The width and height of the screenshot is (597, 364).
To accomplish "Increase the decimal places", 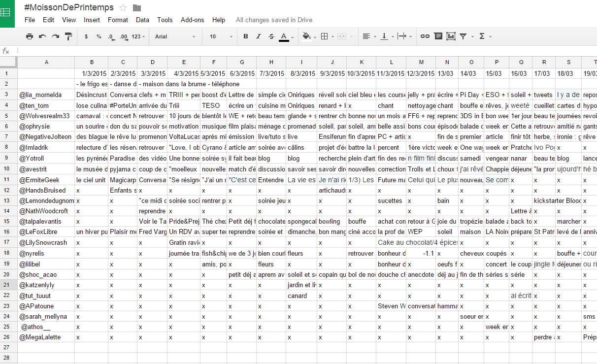I will coord(123,36).
